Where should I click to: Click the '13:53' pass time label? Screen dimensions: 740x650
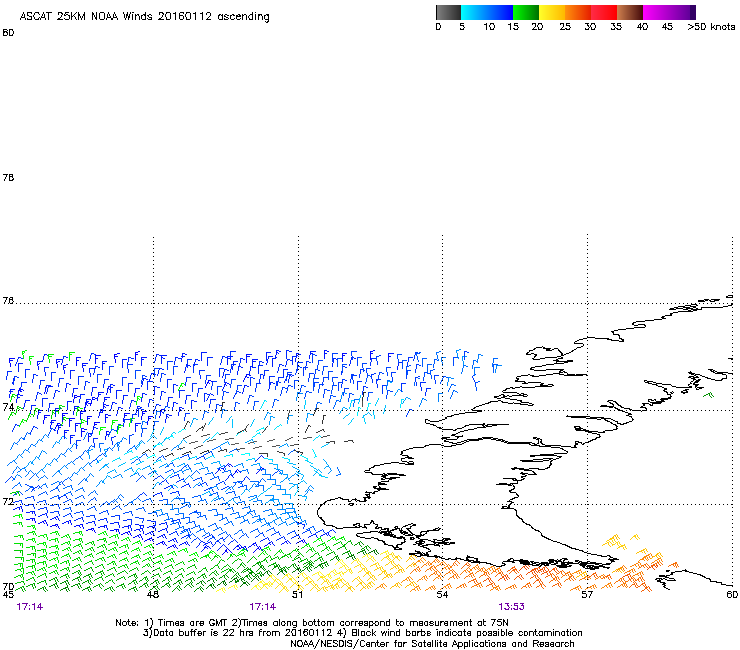tap(512, 607)
